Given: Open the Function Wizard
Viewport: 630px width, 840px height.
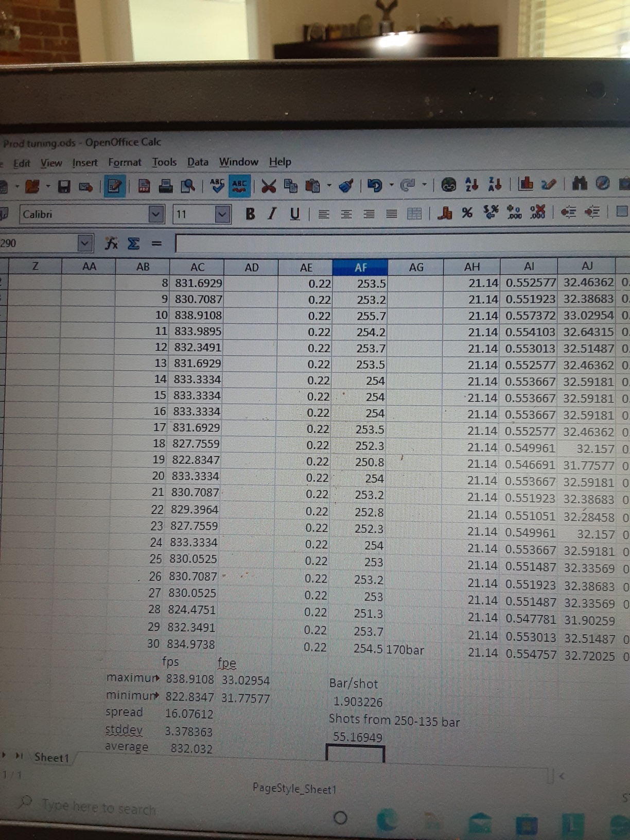Looking at the screenshot, I should click(111, 243).
